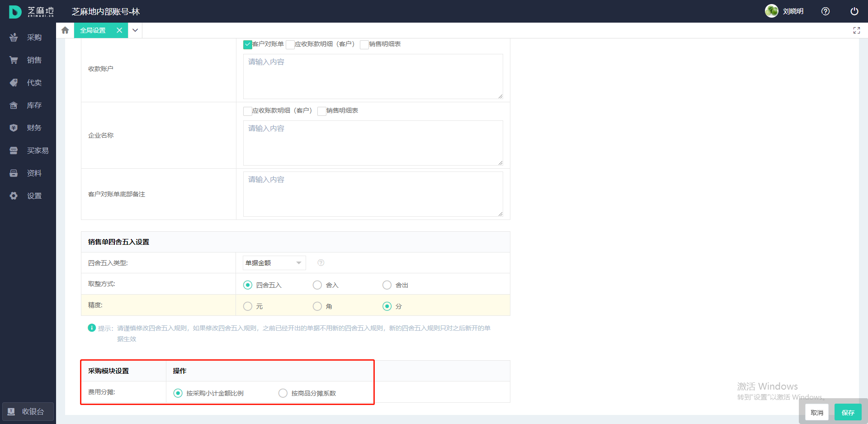Check 应收账款明细（客户）in 收款账户 row
The height and width of the screenshot is (424, 868).
point(290,44)
